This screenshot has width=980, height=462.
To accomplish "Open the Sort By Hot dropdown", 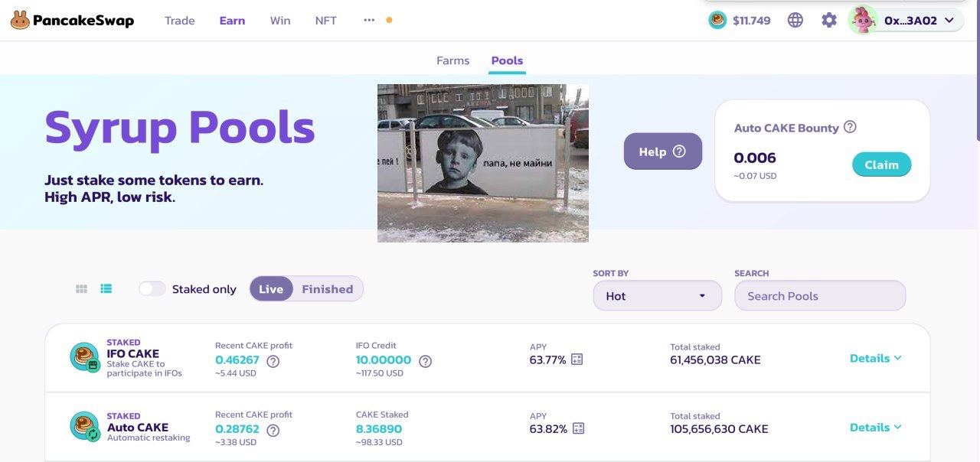I will point(658,296).
